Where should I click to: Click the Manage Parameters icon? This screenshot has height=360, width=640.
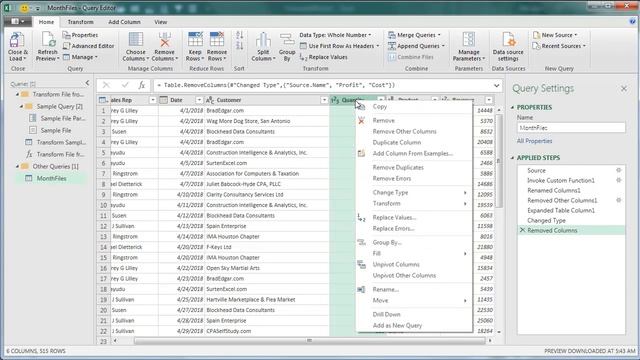pos(469,40)
